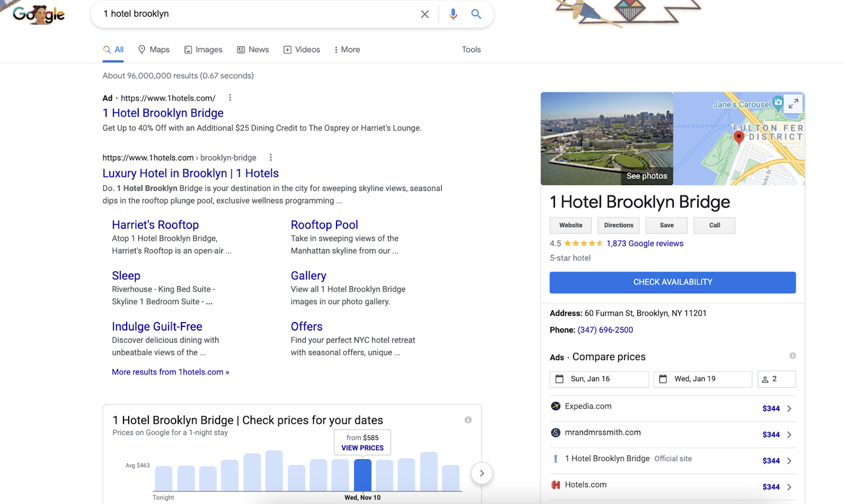844x504 pixels.
Task: Open the More search options menu
Action: [x=347, y=50]
